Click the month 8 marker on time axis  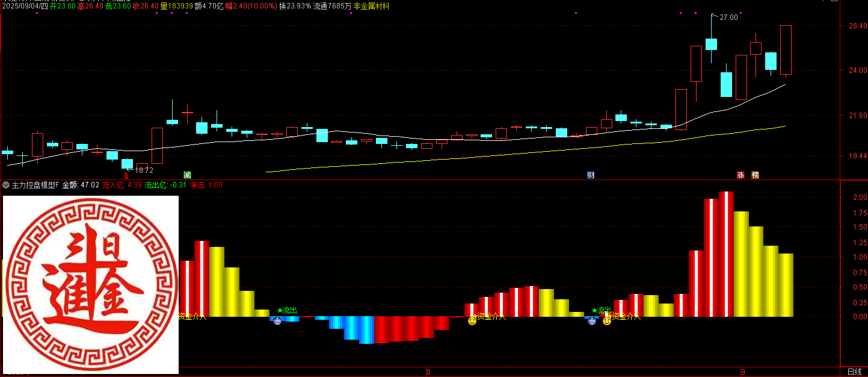428,372
